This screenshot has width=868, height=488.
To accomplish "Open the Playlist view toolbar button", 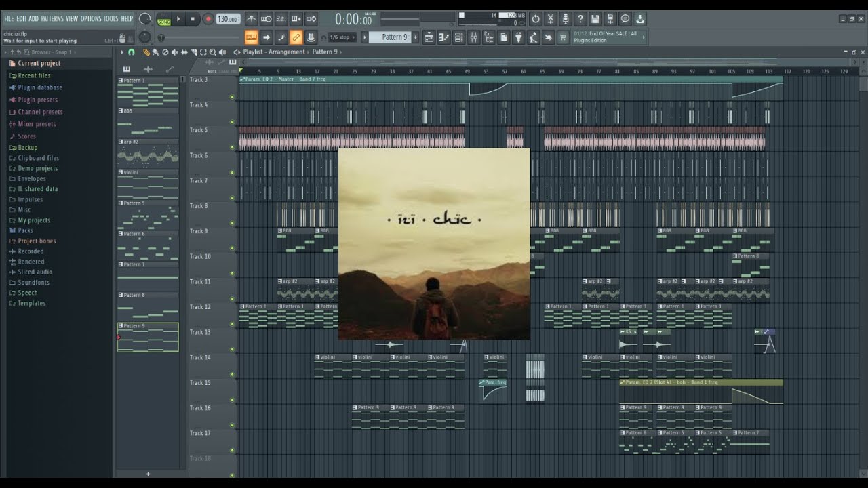I will tap(429, 37).
